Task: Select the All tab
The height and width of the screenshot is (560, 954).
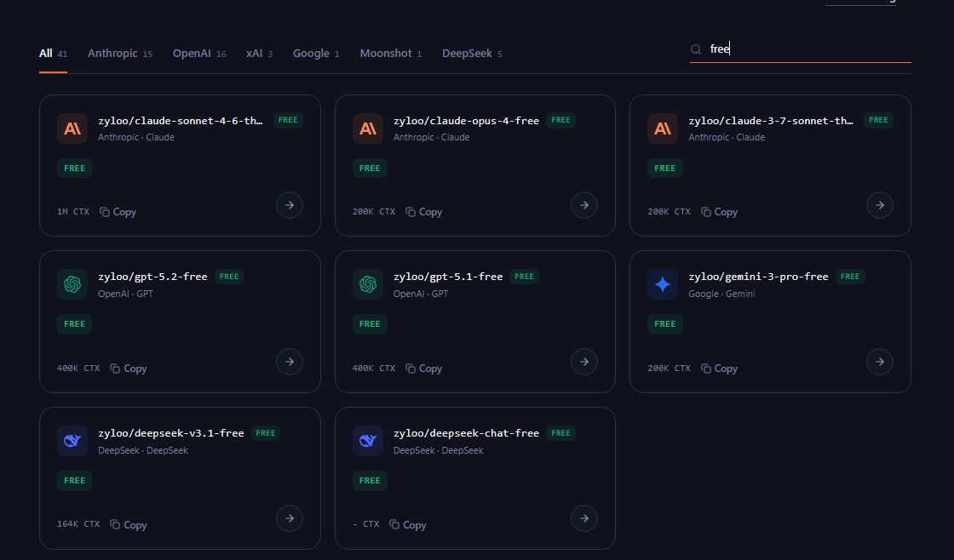Action: 53,54
